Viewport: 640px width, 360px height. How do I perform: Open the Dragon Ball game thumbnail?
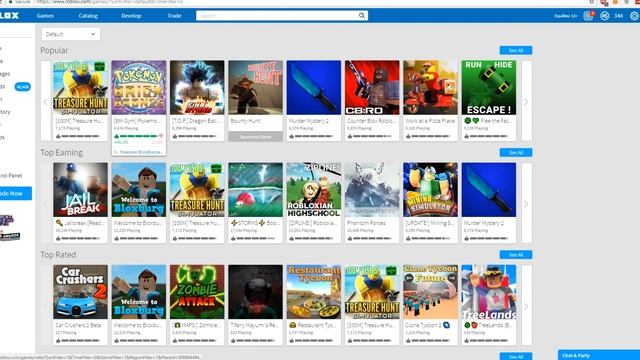coord(197,88)
